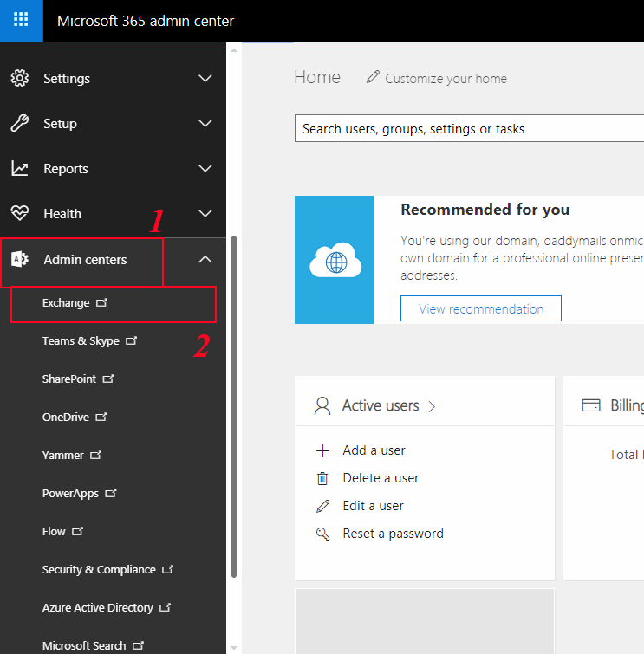This screenshot has height=654, width=644.
Task: Click external link icon next to Azure Active Directory
Action: tap(166, 607)
